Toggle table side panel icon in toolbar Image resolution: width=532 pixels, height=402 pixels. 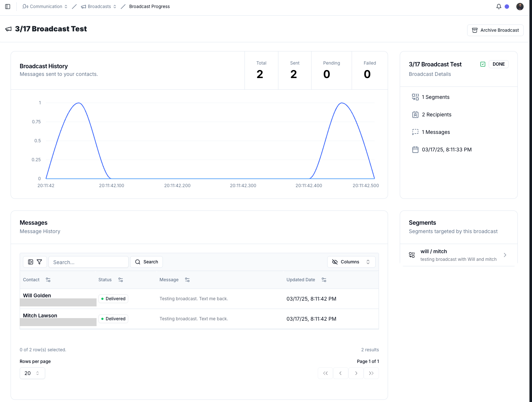click(31, 262)
